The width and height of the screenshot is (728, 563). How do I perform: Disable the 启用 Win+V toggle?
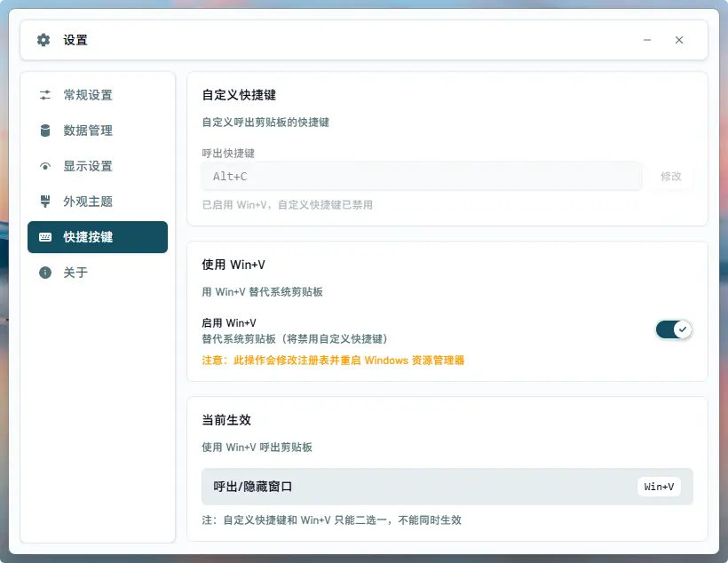(x=674, y=329)
